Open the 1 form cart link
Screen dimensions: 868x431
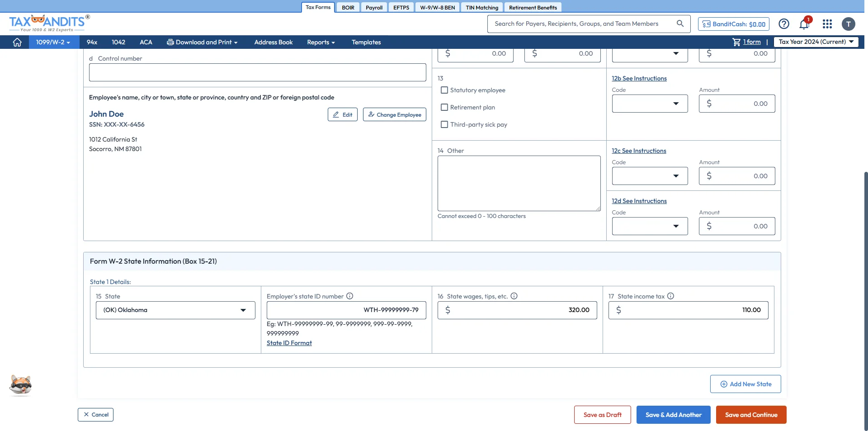[x=752, y=42]
